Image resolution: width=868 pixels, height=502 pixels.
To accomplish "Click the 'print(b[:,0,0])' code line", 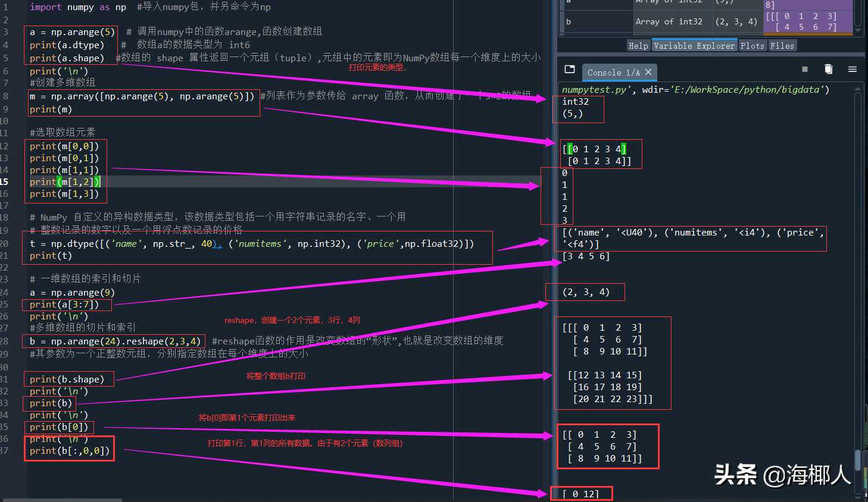I will click(70, 450).
